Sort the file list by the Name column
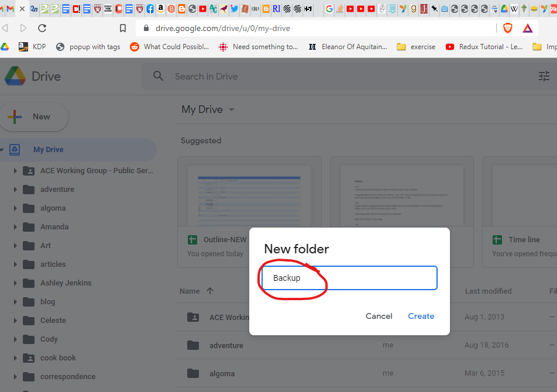Screen dimensions: 557x392 pos(190,291)
